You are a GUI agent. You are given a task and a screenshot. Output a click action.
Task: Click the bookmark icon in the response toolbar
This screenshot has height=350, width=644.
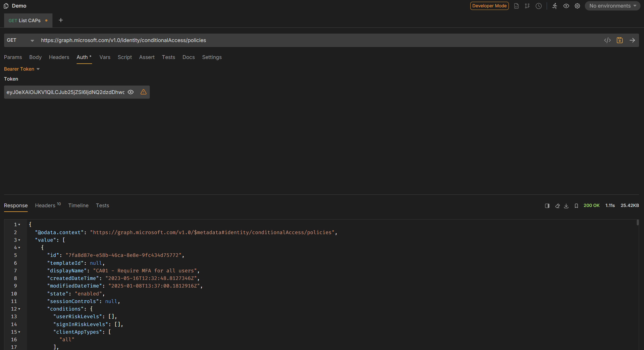pos(576,206)
